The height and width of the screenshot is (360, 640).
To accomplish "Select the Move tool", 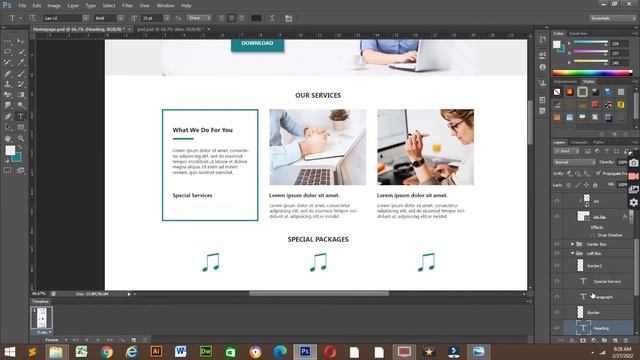I will point(20,41).
